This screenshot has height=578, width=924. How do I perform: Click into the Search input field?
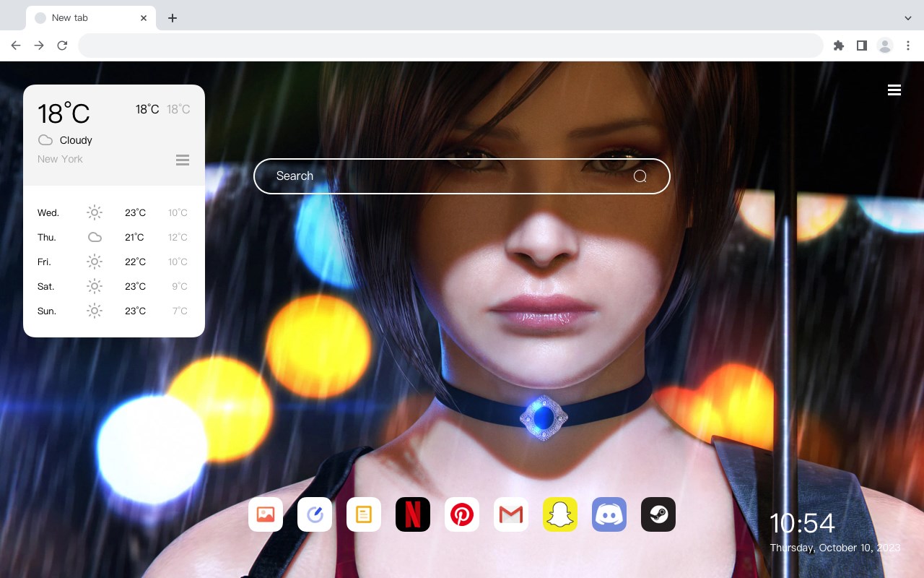pos(462,176)
